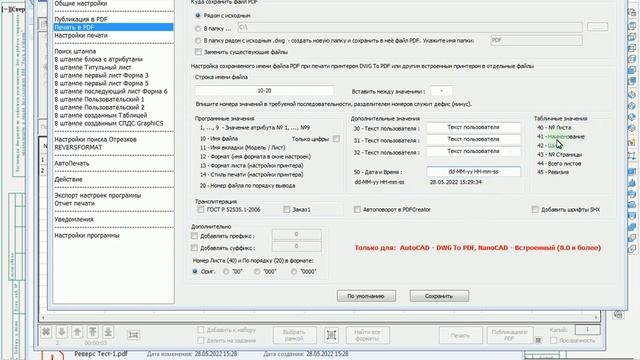Click the move-up arrow icon
The image size is (640, 360).
click(77, 332)
